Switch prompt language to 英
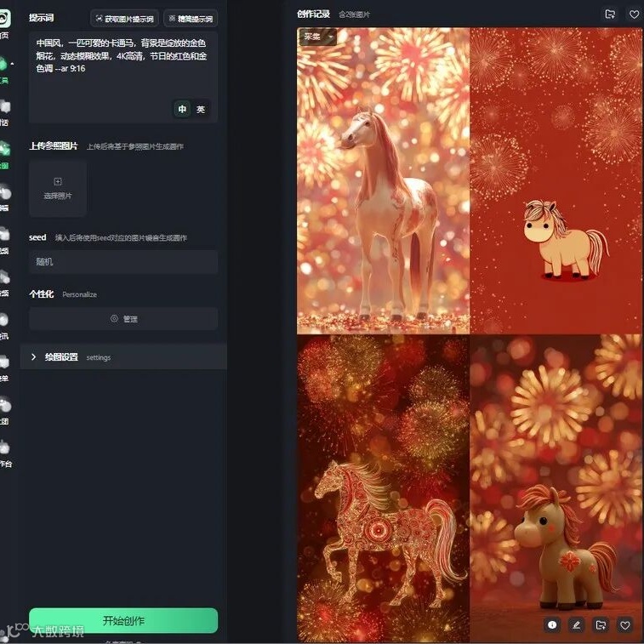Viewport: 644px width, 644px height. [201, 109]
